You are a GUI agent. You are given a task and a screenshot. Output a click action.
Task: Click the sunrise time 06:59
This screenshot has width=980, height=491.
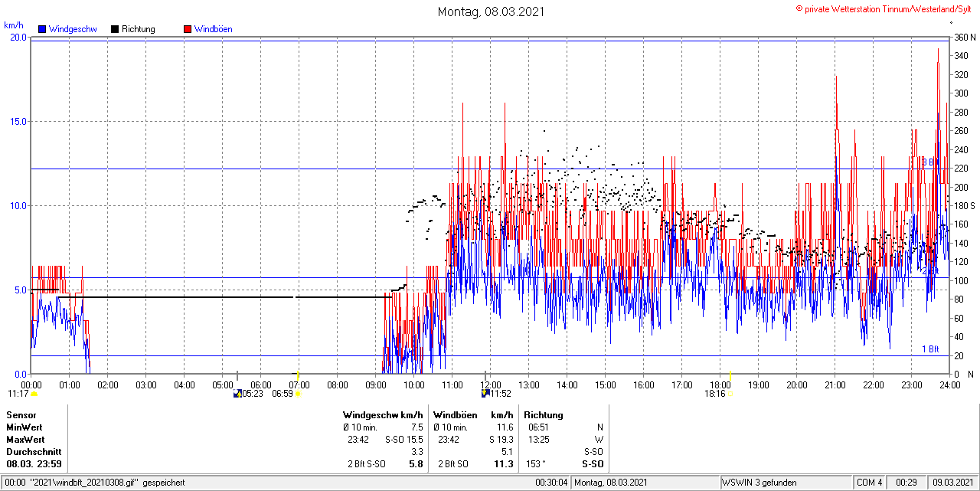(x=283, y=394)
